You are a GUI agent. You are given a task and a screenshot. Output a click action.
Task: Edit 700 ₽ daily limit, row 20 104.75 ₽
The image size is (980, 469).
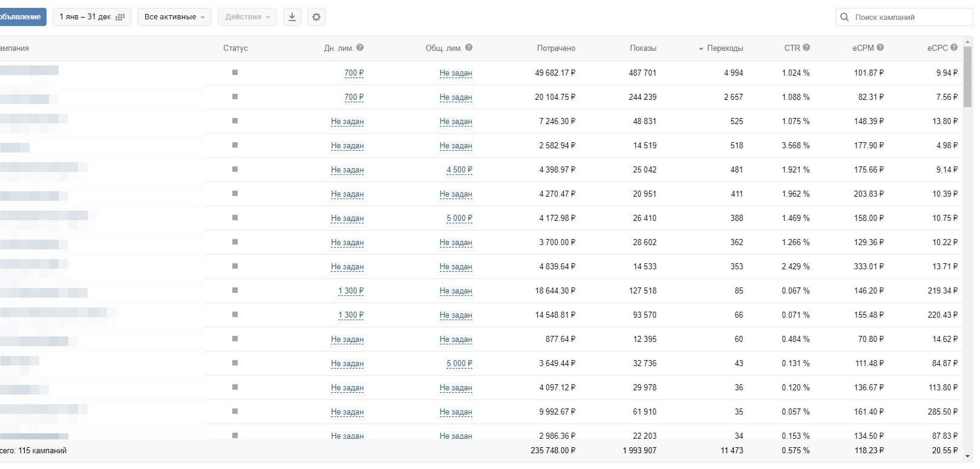point(354,97)
